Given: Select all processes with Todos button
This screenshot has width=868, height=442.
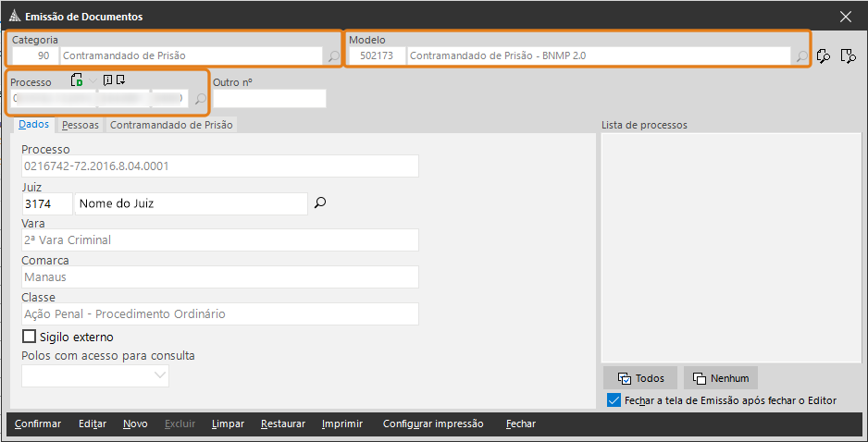Looking at the screenshot, I should coord(640,378).
